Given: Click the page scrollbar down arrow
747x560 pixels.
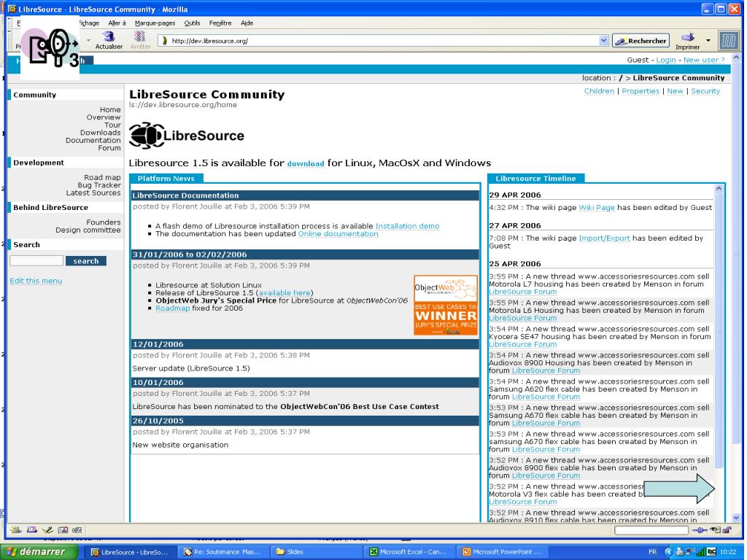Looking at the screenshot, I should (736, 517).
